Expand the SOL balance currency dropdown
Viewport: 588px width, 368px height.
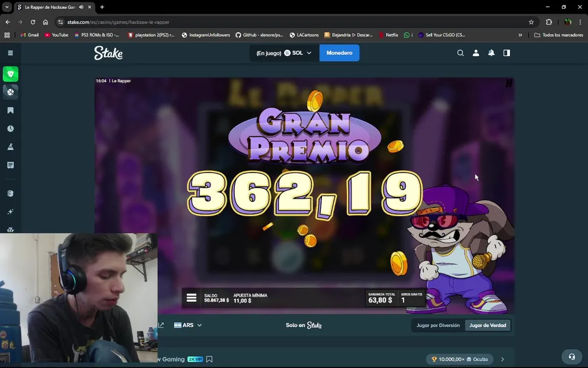pos(284,53)
